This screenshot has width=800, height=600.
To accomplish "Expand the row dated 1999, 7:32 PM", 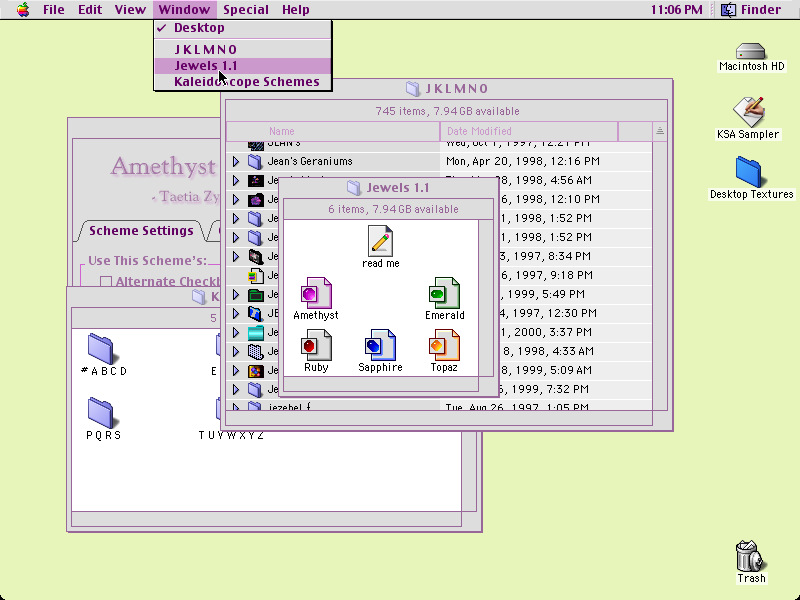I will click(x=236, y=389).
